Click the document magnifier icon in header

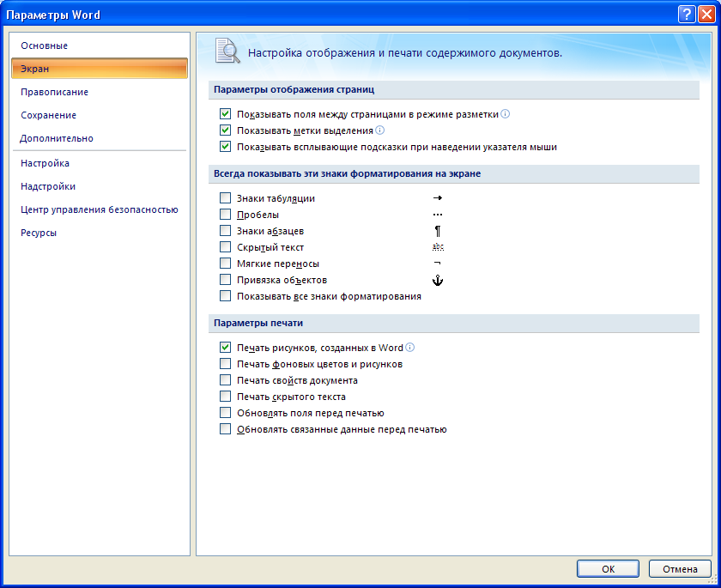(227, 51)
